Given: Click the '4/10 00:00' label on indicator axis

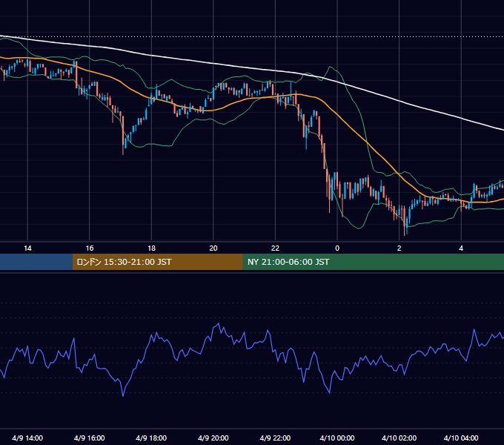Looking at the screenshot, I should click(x=337, y=438).
